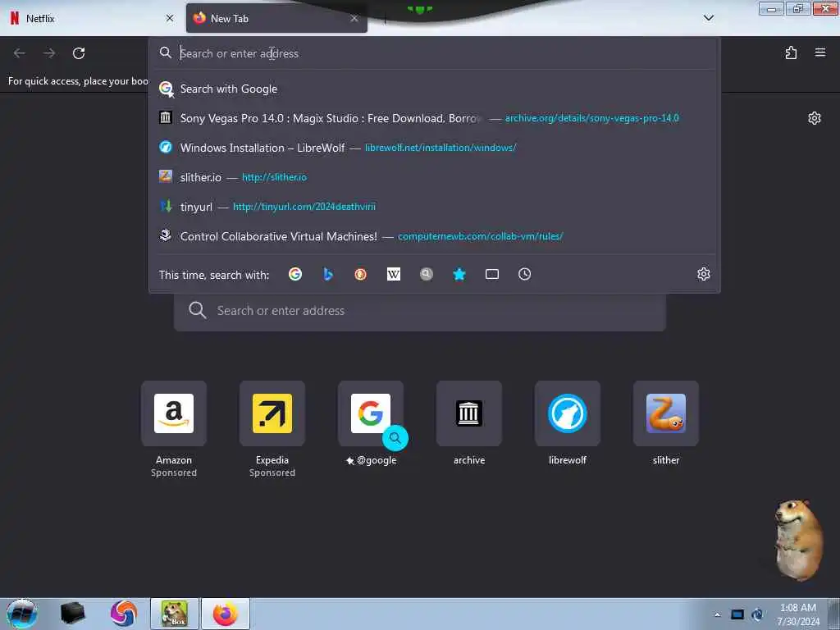Search bookmarks with the star icon
The width and height of the screenshot is (840, 630).
coord(459,274)
